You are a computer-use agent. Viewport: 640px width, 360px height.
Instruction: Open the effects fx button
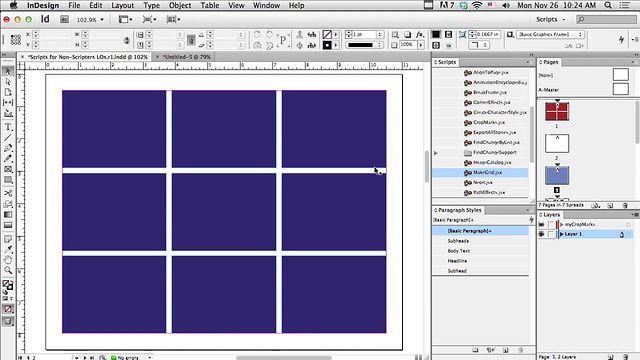420,35
